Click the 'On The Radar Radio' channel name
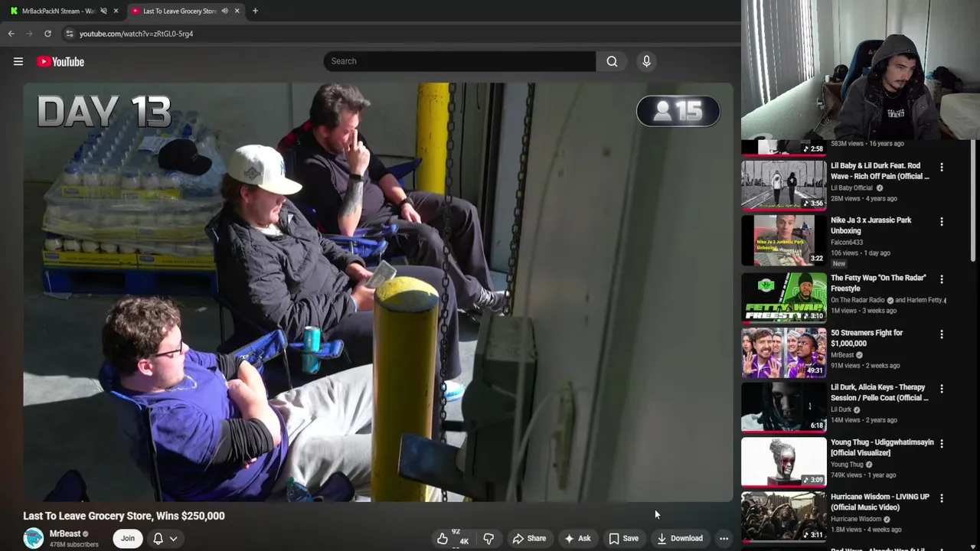This screenshot has width=980, height=551. pyautogui.click(x=857, y=300)
